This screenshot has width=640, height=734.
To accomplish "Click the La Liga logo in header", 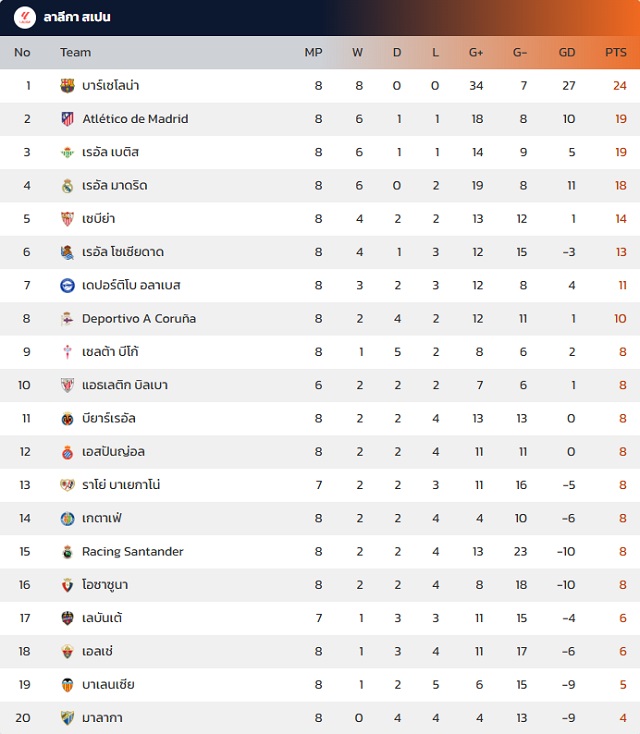I will 25,18.
